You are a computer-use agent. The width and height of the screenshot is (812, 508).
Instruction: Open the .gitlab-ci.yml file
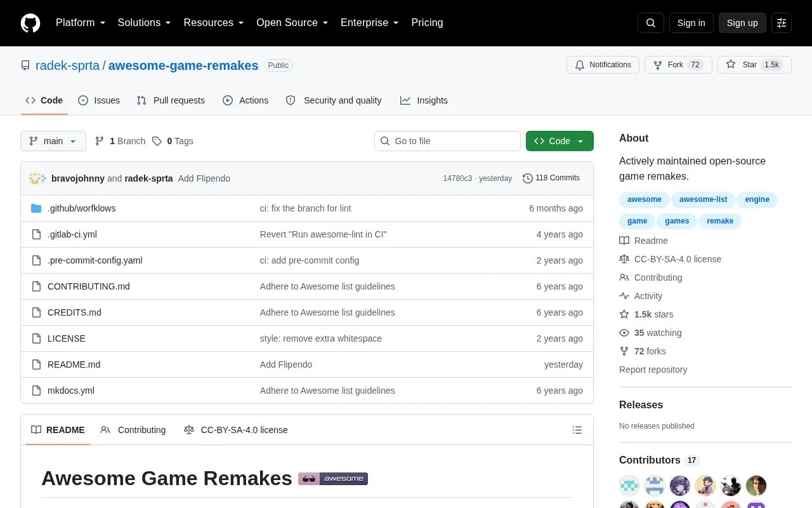coord(72,234)
